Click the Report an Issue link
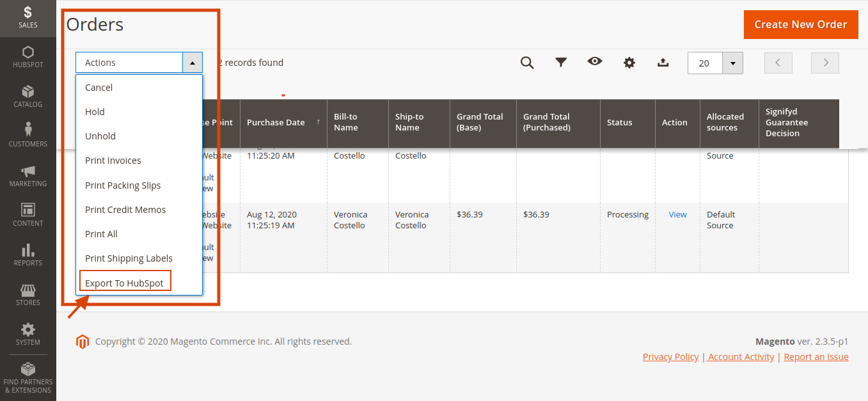868x401 pixels. 816,357
